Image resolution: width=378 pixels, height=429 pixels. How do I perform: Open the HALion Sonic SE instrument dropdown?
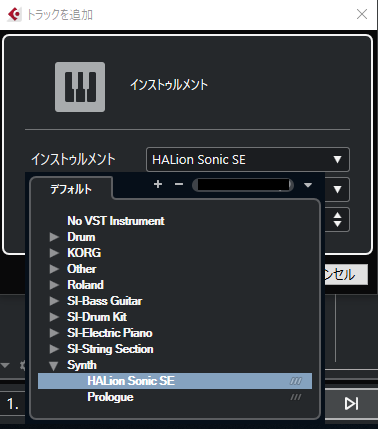point(248,159)
